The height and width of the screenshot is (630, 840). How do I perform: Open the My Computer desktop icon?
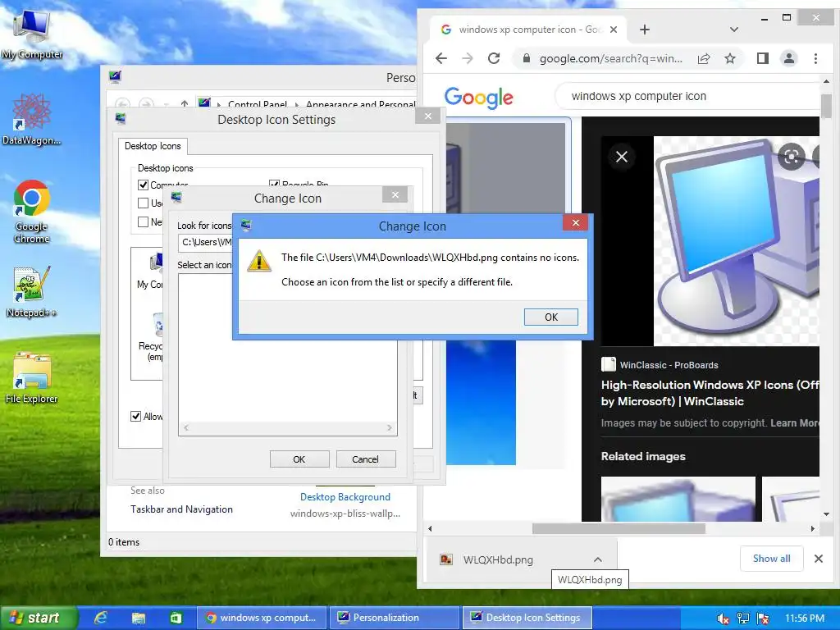(32, 33)
